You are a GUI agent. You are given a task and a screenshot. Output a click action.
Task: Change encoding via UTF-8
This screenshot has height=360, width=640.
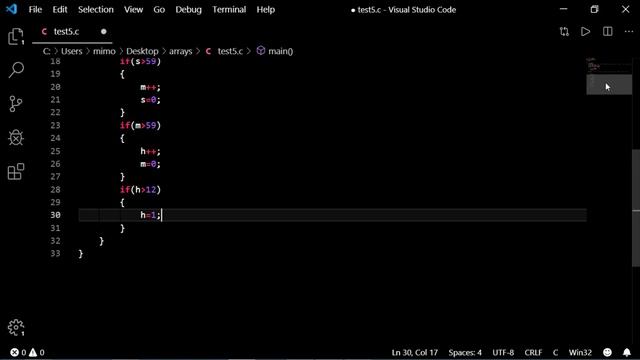coord(503,352)
